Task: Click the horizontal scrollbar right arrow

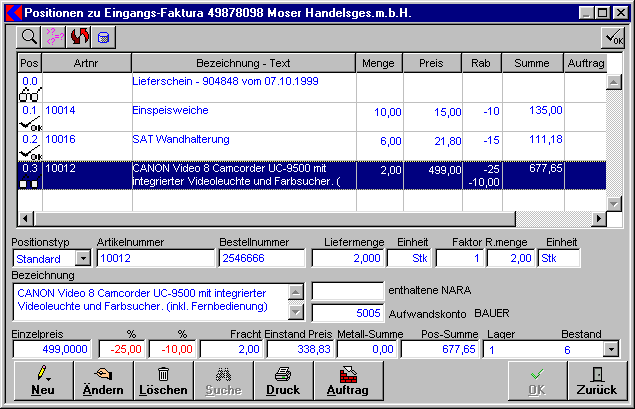Action: pos(600,220)
